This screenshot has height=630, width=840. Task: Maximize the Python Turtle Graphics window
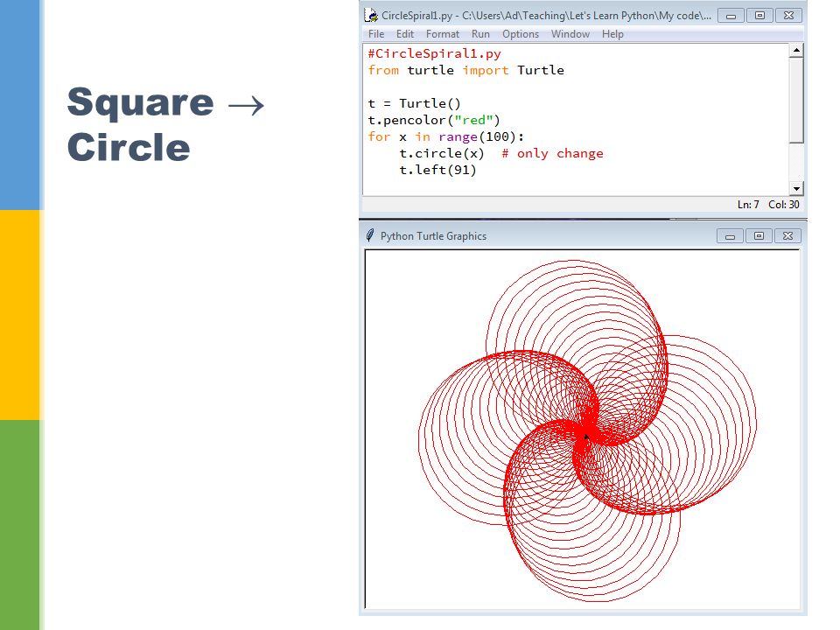(x=759, y=236)
